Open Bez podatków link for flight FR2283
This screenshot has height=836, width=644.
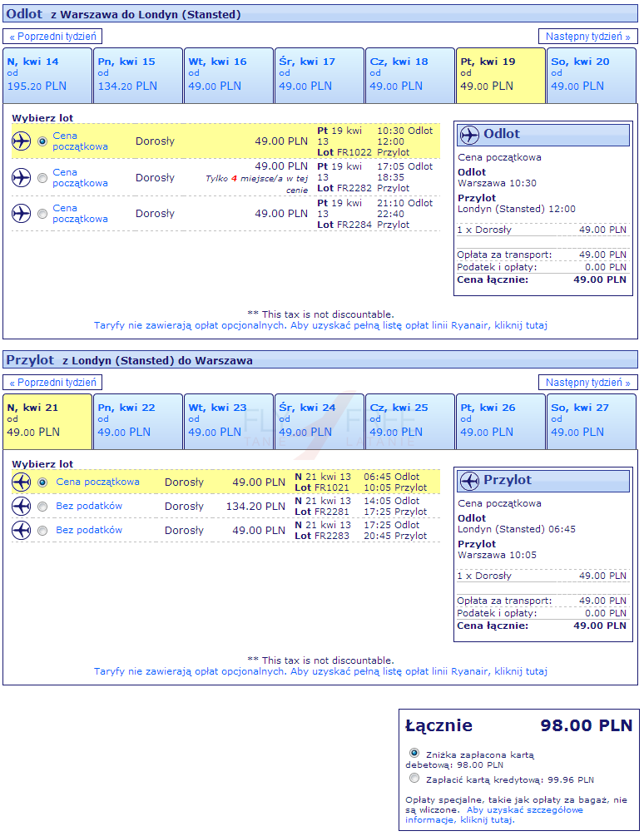point(89,530)
